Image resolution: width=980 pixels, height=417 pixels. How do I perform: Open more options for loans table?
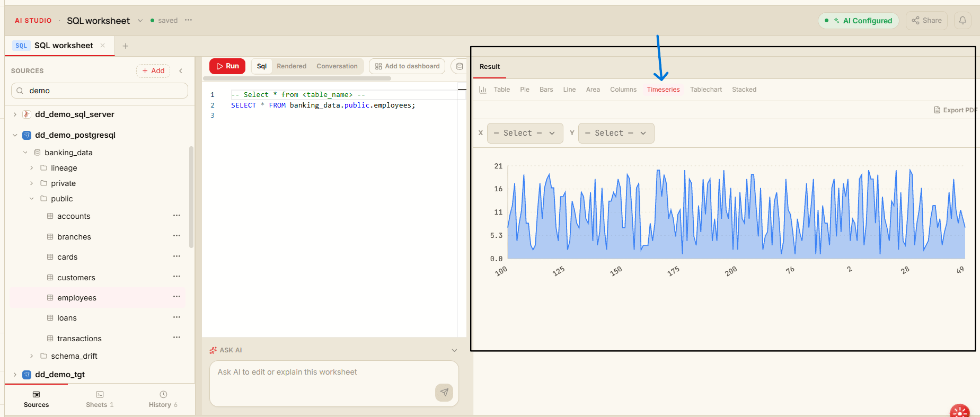(176, 317)
